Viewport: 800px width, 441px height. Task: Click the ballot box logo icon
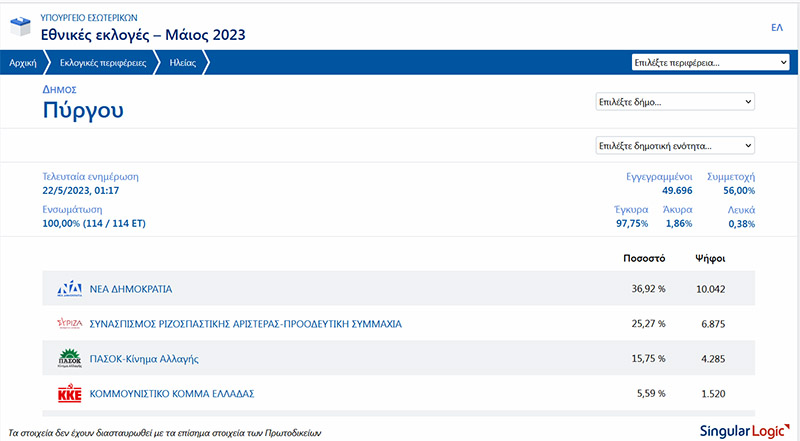[x=20, y=27]
